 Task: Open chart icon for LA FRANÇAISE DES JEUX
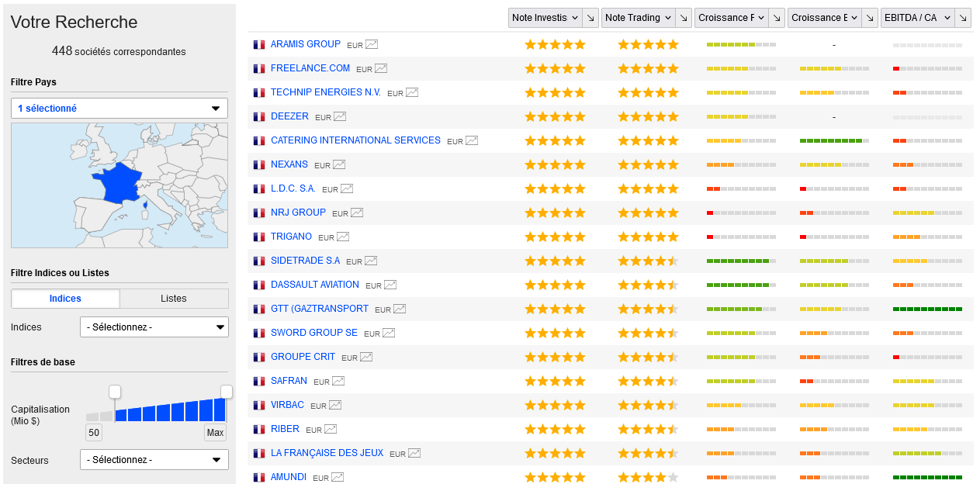click(414, 454)
